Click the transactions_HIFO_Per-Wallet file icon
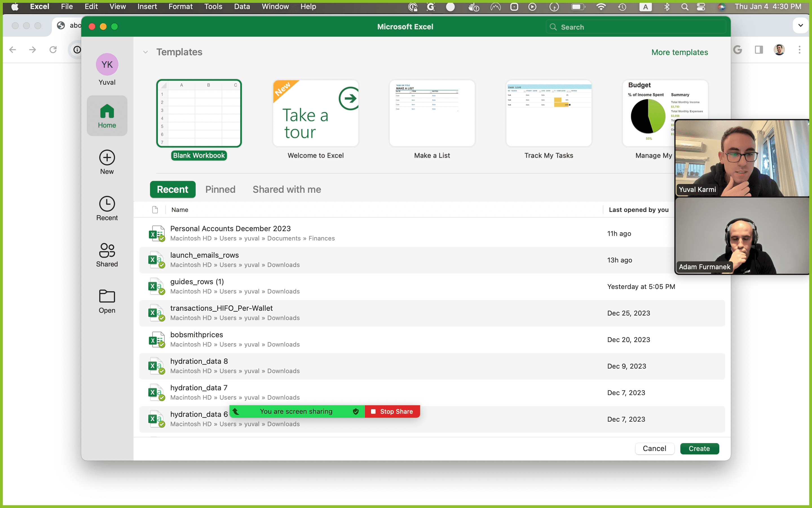 coord(157,313)
